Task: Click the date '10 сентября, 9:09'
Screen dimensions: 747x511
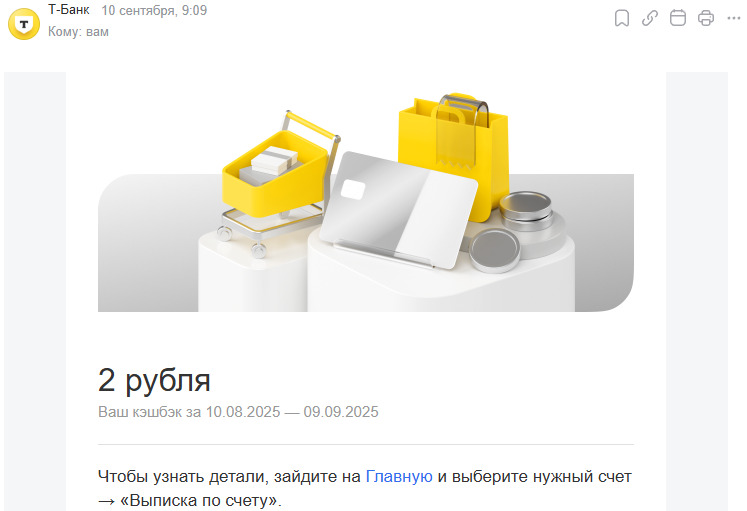Action: click(x=154, y=10)
